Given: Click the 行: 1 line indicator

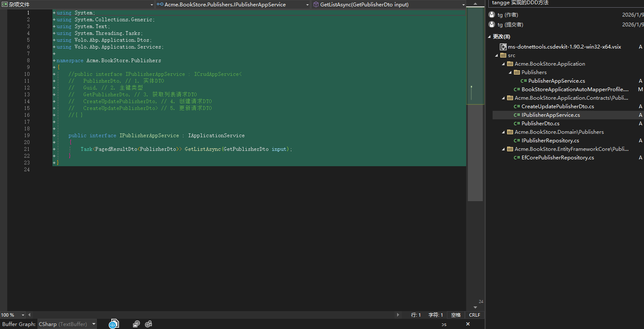Looking at the screenshot, I should [416, 315].
